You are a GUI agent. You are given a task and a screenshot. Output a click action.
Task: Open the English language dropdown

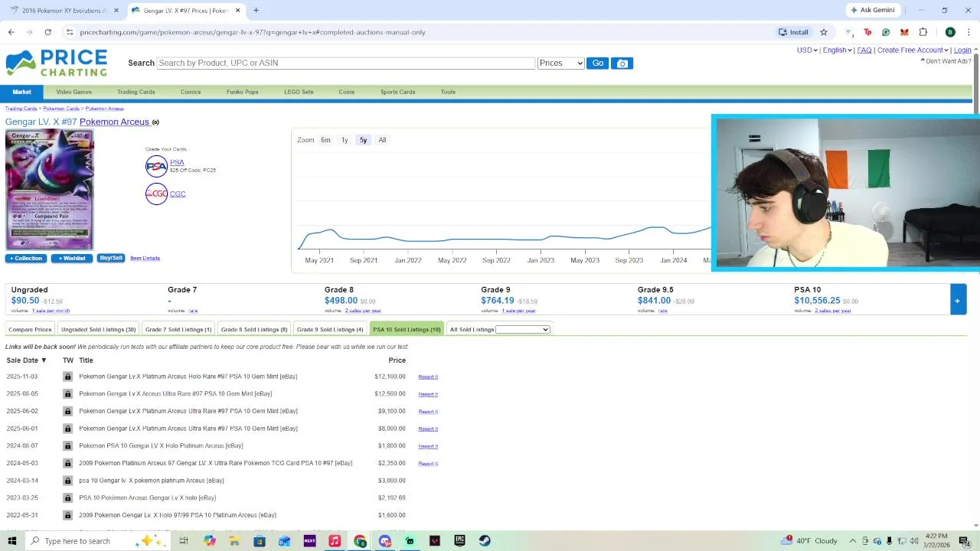837,51
